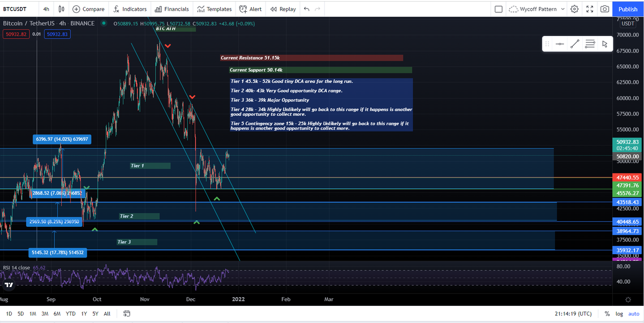Click the 47440.55 red price axis label
The height and width of the screenshot is (323, 644).
point(627,177)
